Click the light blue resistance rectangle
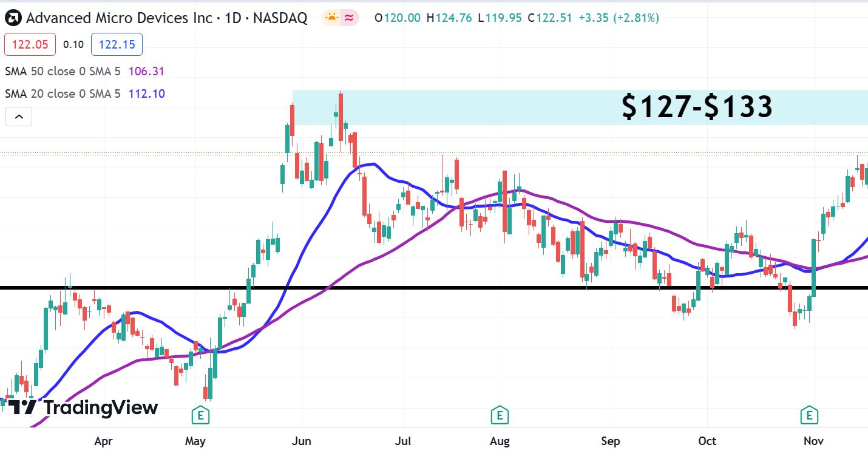The width and height of the screenshot is (868, 459). (x=455, y=107)
